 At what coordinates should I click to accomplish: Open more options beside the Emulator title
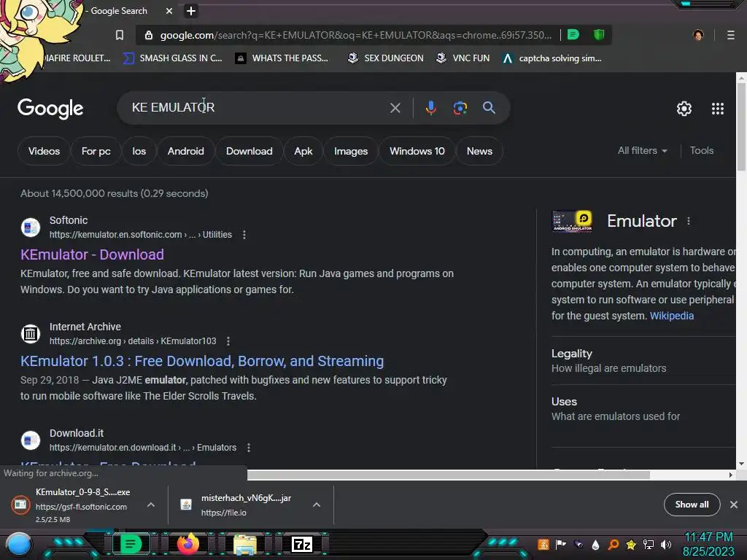point(689,221)
